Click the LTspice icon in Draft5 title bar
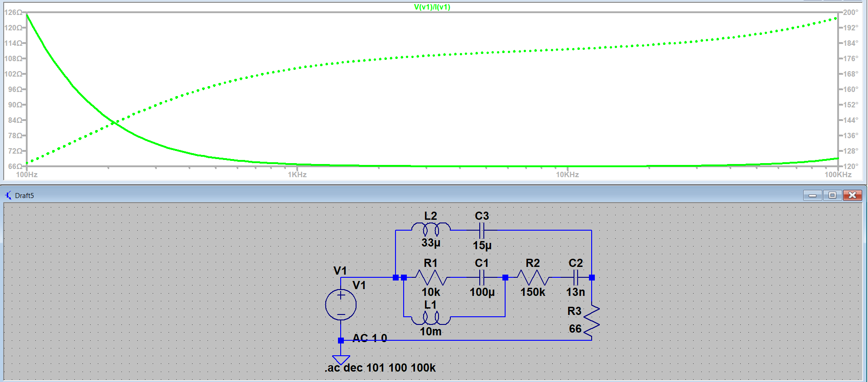The image size is (868, 382). point(9,195)
